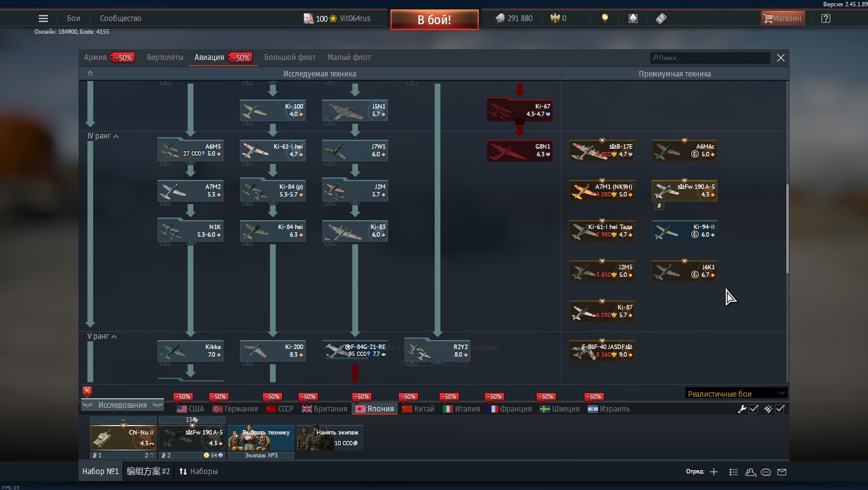Click Выбрать технику crew slot
Viewport: 868px width, 490px height.
point(261,438)
